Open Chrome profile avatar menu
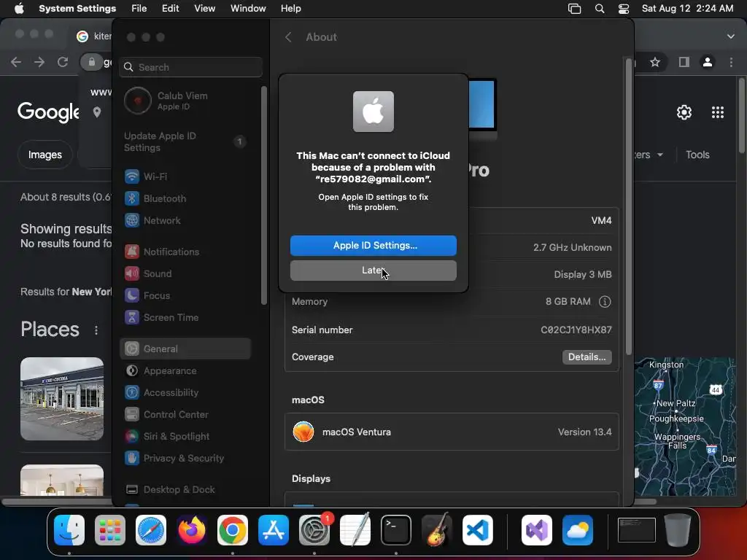Screen dimensions: 747x560 [708, 63]
